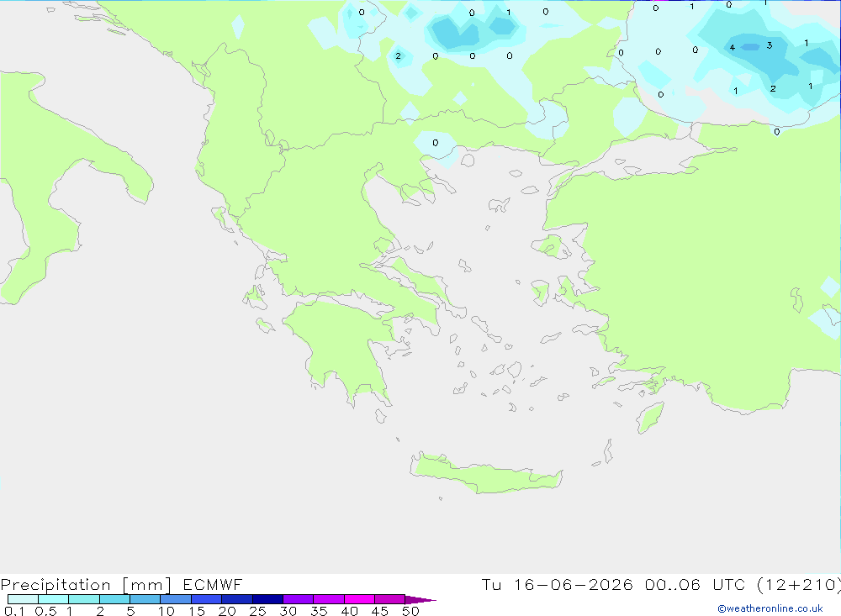Click the '0.5' legend scale label
Viewport: 841px width, 616px height.
point(45,611)
